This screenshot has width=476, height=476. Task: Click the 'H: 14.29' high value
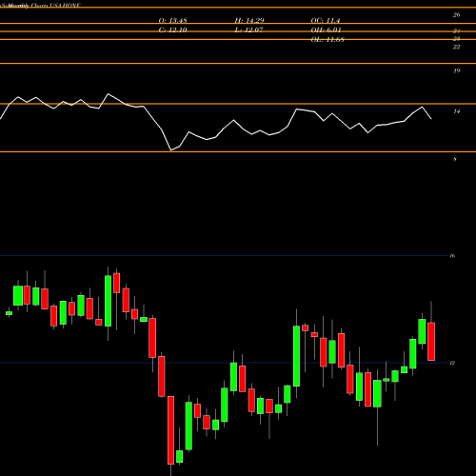(249, 21)
